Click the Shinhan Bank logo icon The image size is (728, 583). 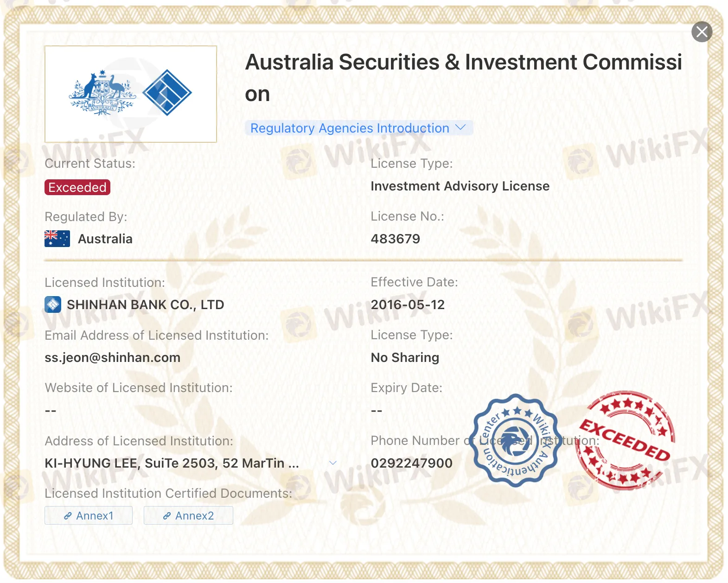(x=53, y=304)
